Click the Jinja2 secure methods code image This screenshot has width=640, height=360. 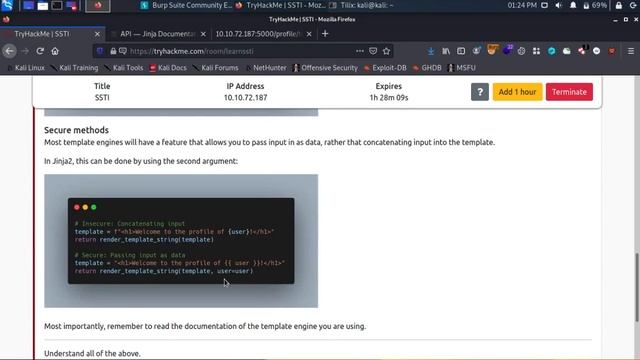[181, 241]
